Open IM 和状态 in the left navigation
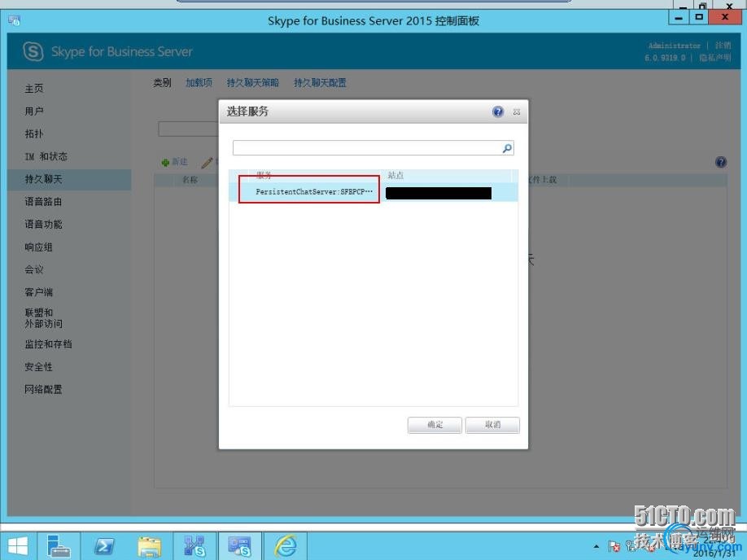The image size is (747, 560). pyautogui.click(x=46, y=156)
